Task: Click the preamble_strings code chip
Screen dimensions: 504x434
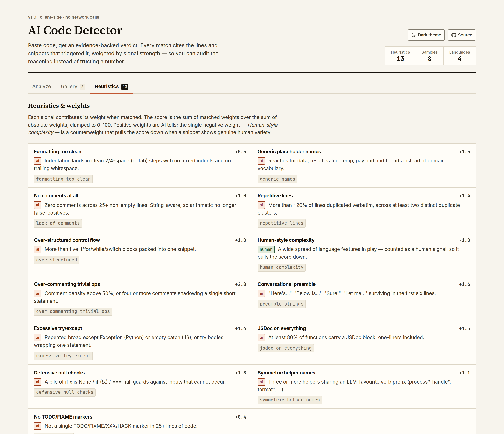Action: (281, 304)
